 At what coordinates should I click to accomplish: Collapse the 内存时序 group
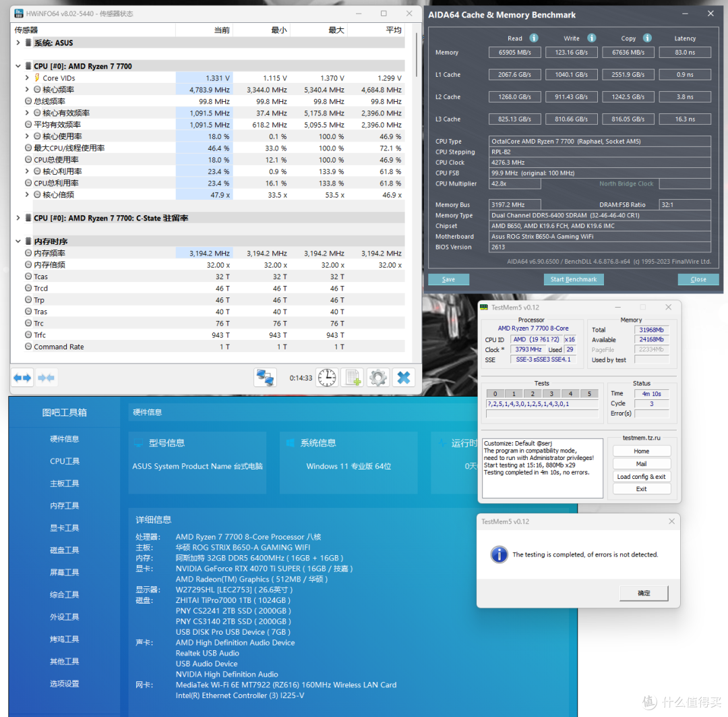pyautogui.click(x=18, y=241)
